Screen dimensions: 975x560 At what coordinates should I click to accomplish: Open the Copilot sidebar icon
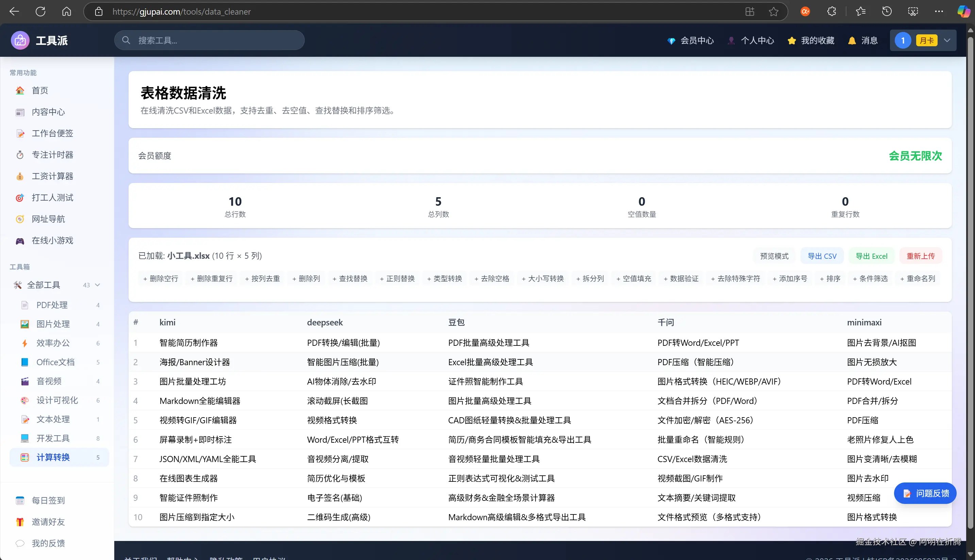[963, 12]
